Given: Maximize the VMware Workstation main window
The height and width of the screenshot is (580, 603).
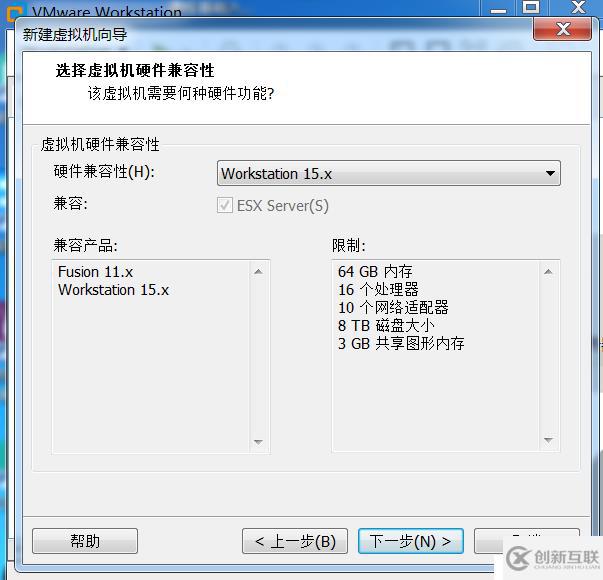Looking at the screenshot, I should tap(531, 7).
